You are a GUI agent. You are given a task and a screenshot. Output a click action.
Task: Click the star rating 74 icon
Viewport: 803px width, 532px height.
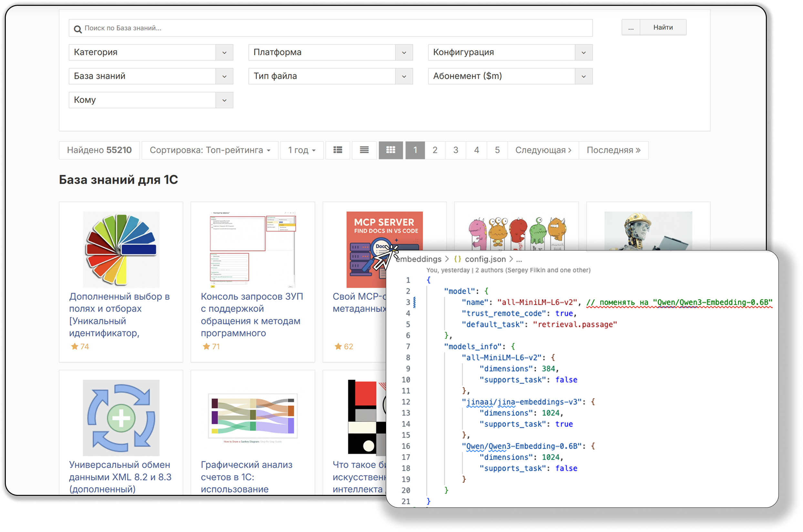[75, 346]
